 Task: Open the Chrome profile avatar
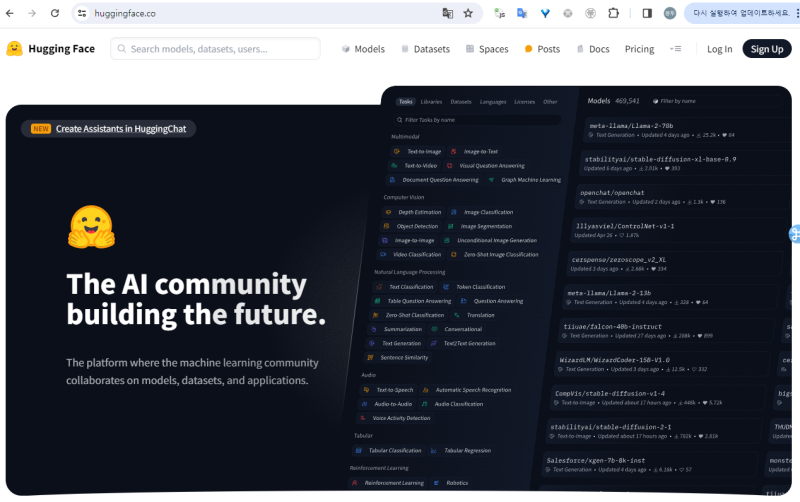click(670, 14)
